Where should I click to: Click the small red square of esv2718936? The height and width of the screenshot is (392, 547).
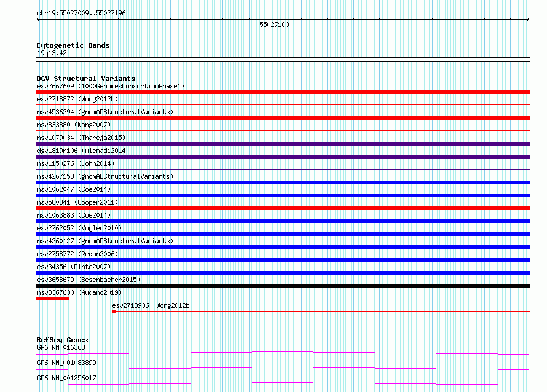114,312
